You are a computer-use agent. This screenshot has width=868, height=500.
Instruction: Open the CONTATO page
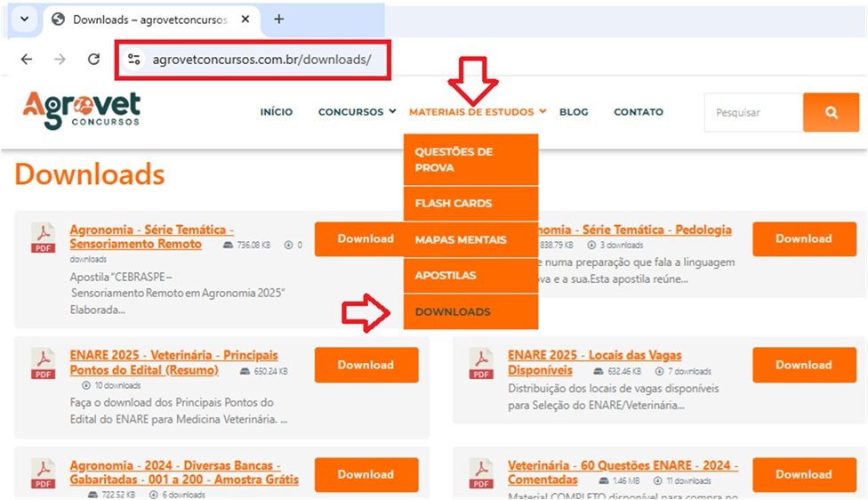click(x=639, y=112)
